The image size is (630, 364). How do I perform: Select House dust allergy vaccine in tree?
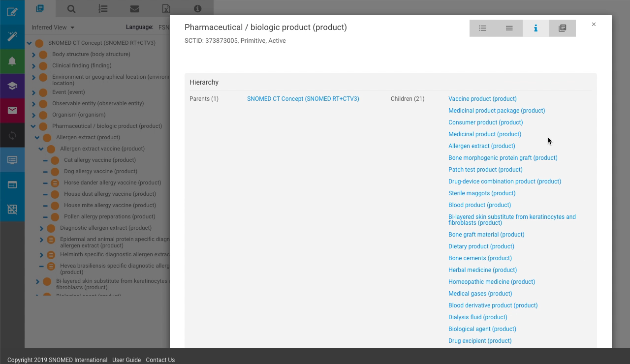tap(110, 194)
